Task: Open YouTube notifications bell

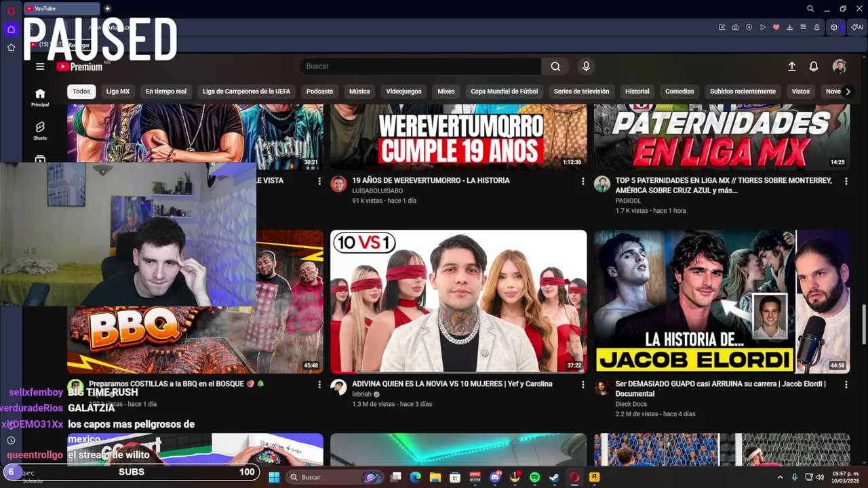Action: tap(814, 66)
